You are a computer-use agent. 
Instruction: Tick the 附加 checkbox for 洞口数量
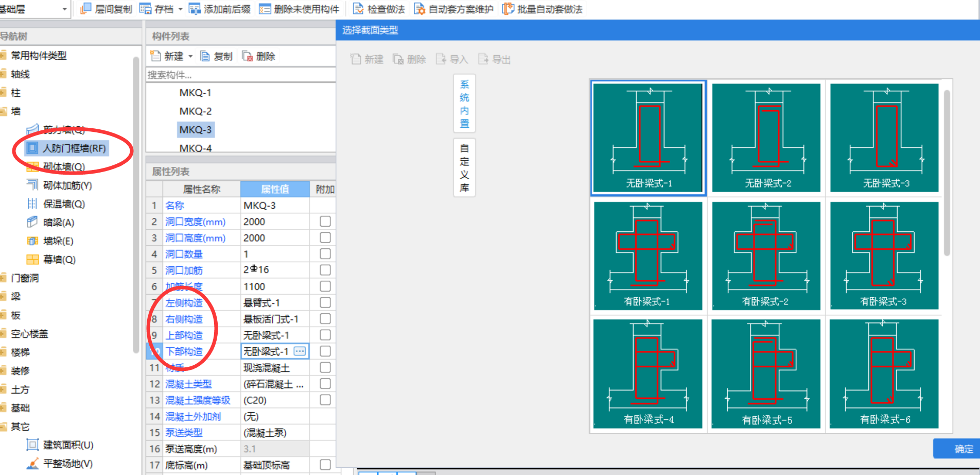click(325, 253)
